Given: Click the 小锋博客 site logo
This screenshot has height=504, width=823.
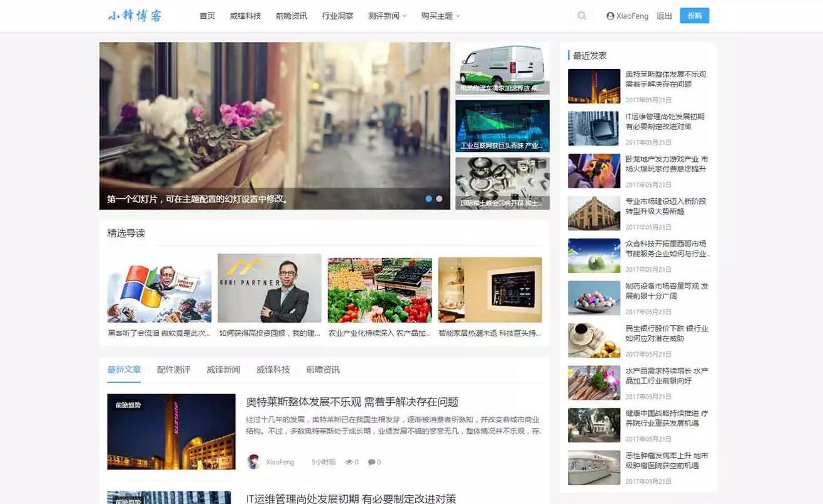Looking at the screenshot, I should click(135, 16).
